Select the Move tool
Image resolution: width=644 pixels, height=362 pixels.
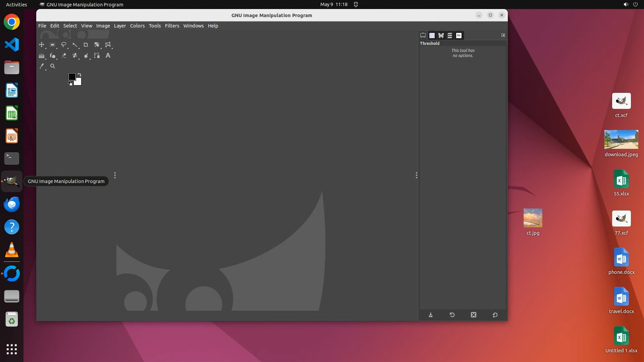click(x=42, y=45)
